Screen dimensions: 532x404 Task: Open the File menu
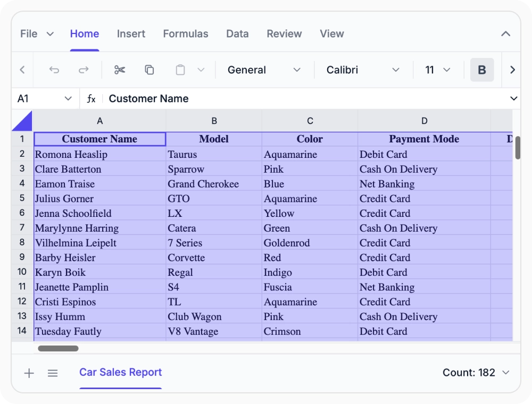click(37, 33)
